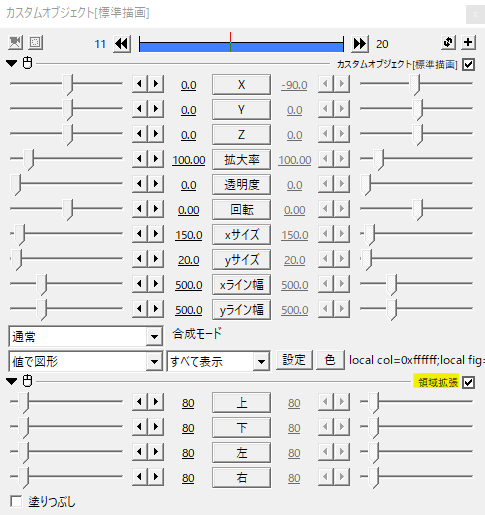Uncheck the カスタムオブジェクト[標準描画] checkbox
This screenshot has height=515, width=485.
pos(468,64)
